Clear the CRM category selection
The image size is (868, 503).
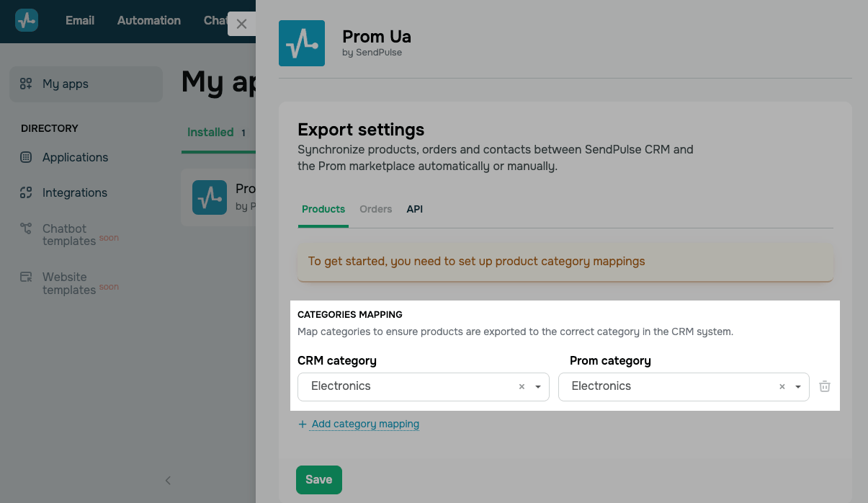point(522,387)
